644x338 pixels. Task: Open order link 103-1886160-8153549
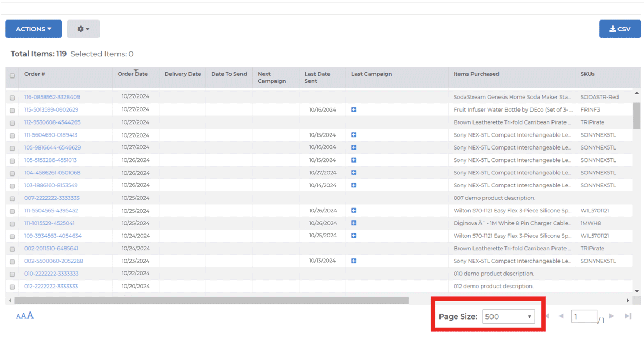[51, 185]
